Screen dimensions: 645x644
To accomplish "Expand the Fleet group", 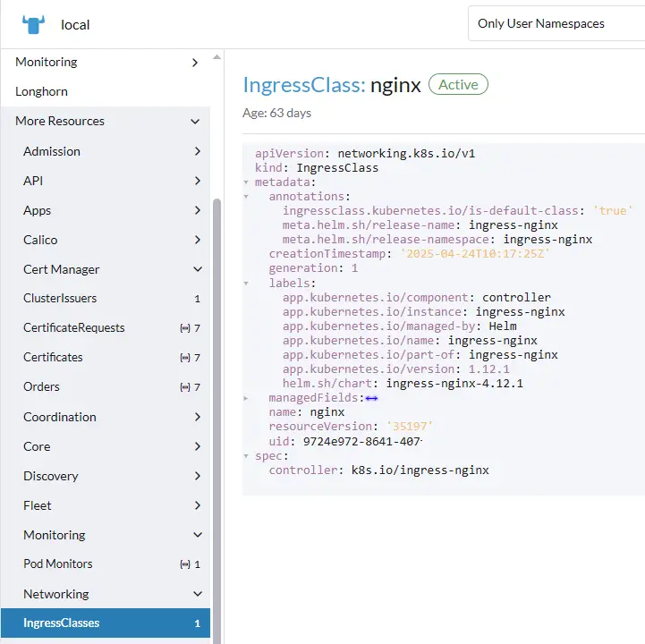I will click(198, 505).
